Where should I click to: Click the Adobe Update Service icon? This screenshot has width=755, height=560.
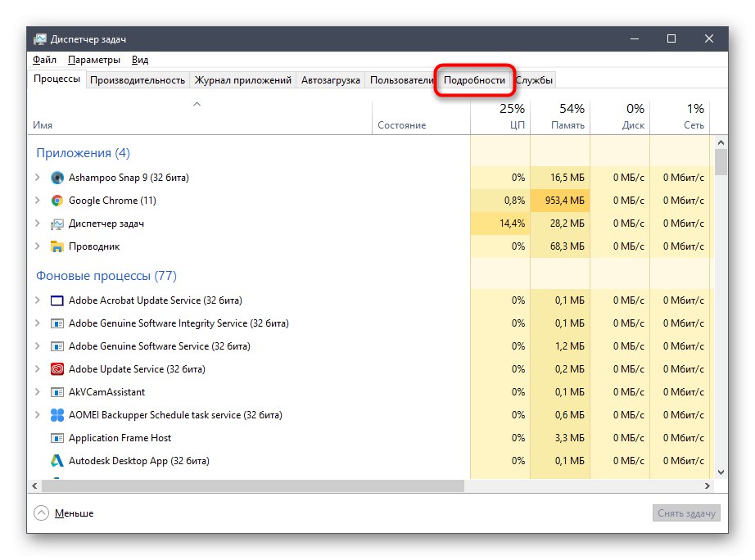tap(57, 369)
